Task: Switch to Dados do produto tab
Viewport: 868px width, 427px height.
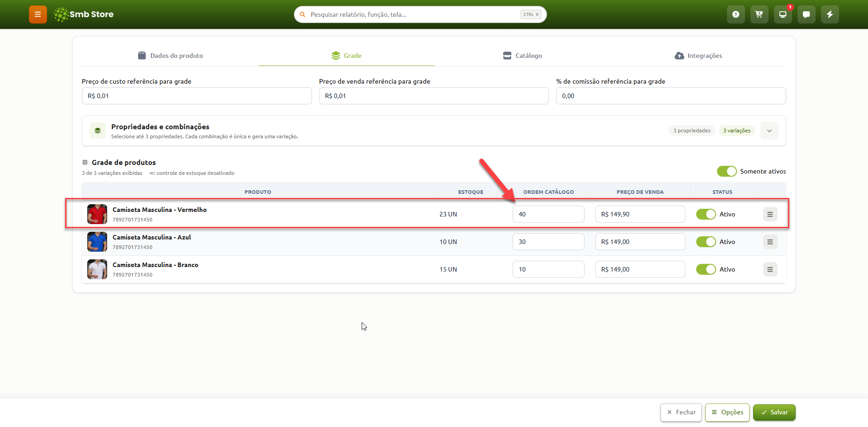Action: pyautogui.click(x=170, y=56)
